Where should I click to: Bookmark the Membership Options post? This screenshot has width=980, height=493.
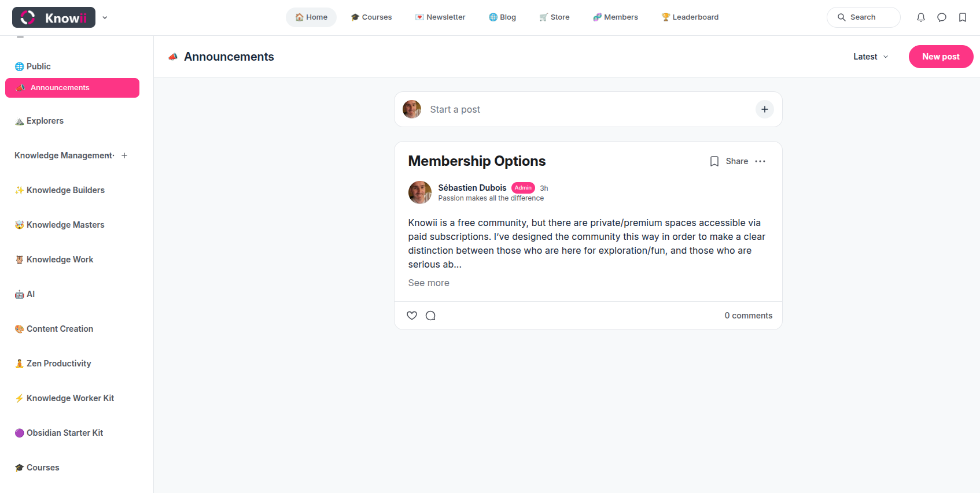coord(714,161)
